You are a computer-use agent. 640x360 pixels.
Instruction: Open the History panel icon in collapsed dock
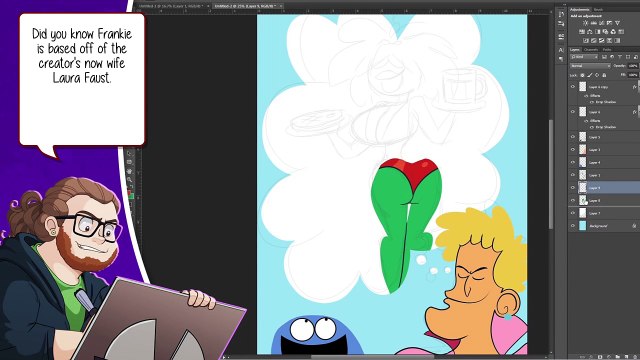[561, 14]
